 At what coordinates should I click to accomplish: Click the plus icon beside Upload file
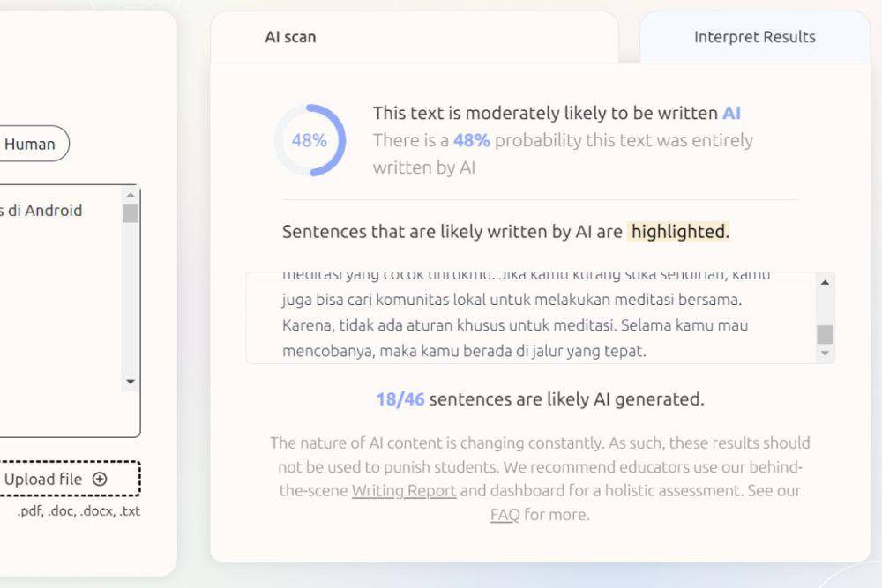(x=100, y=479)
